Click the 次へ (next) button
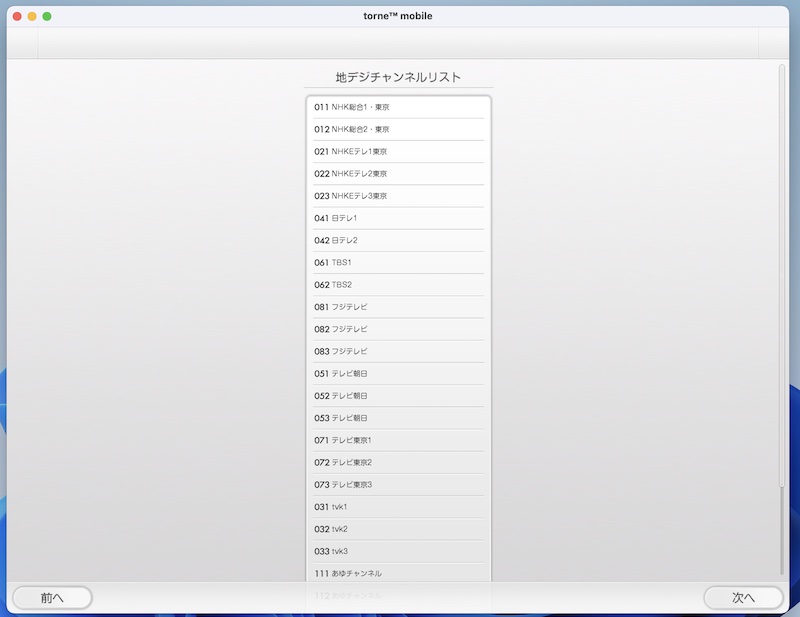The height and width of the screenshot is (617, 800). click(743, 598)
